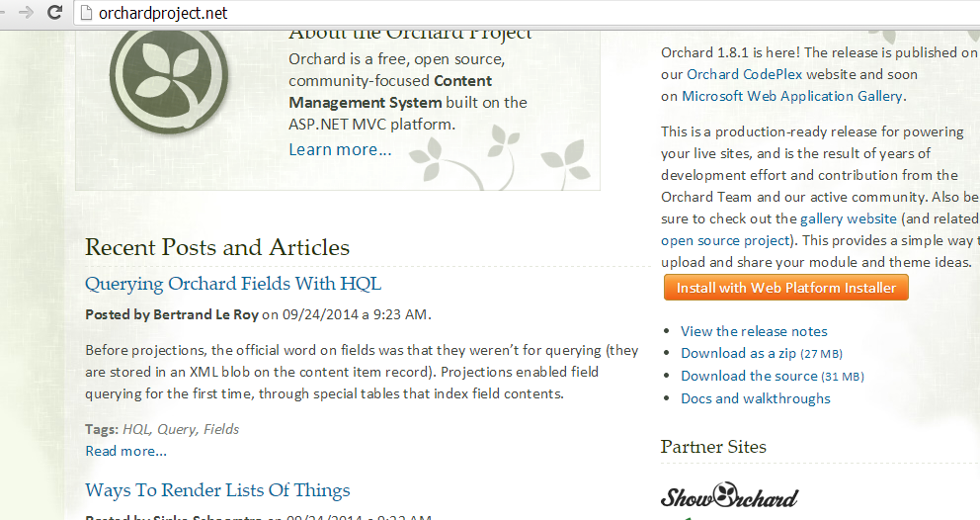The image size is (980, 520).
Task: Click the ShowOrchard partner logo
Action: 729,497
